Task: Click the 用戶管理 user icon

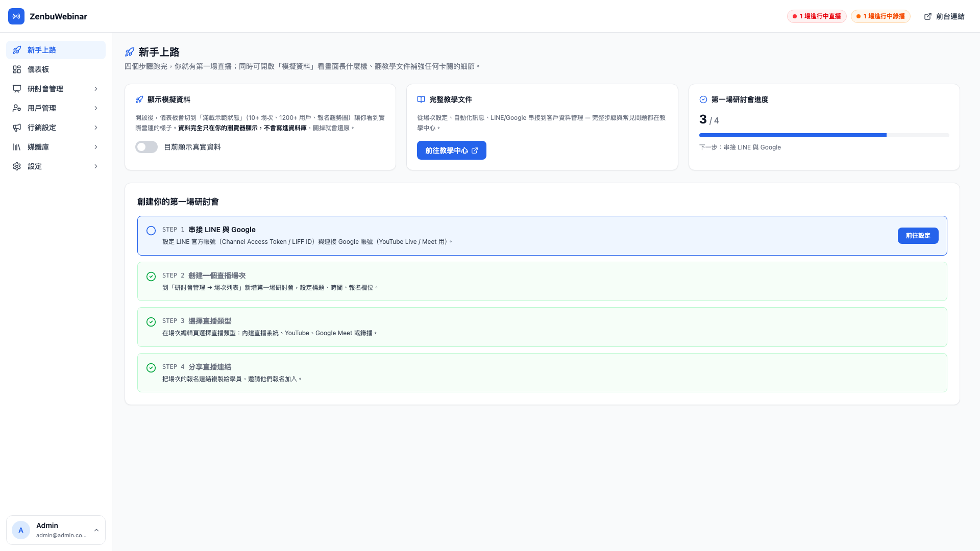Action: click(17, 108)
